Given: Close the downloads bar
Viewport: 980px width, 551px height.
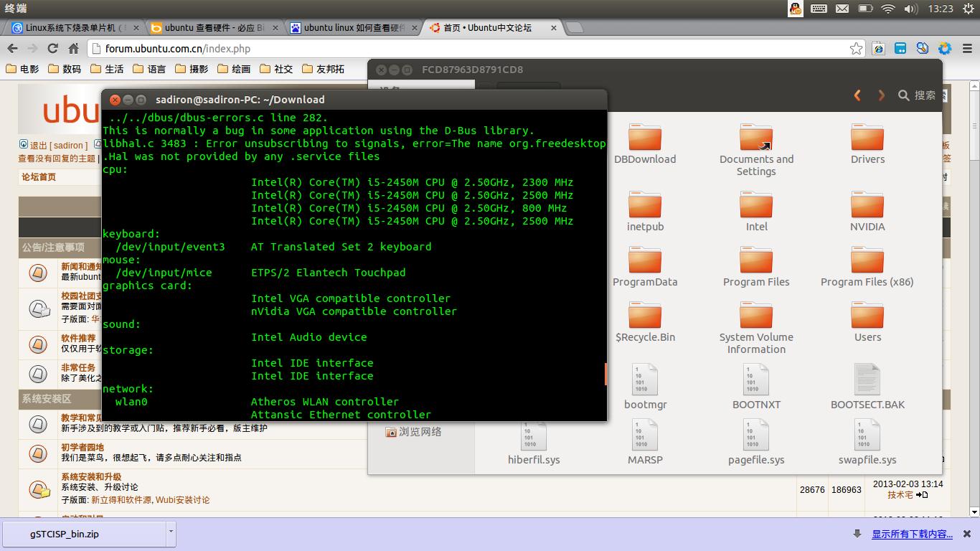Looking at the screenshot, I should (x=967, y=534).
